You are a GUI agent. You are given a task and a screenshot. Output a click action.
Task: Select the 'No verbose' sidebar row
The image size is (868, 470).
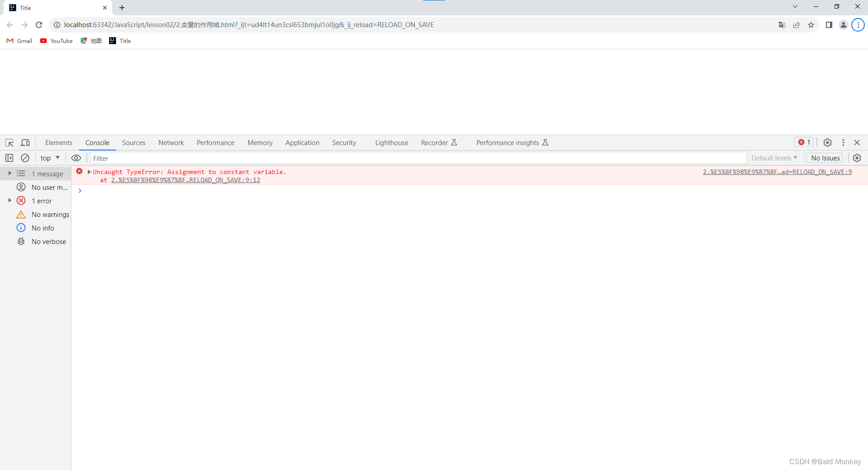(x=36, y=241)
